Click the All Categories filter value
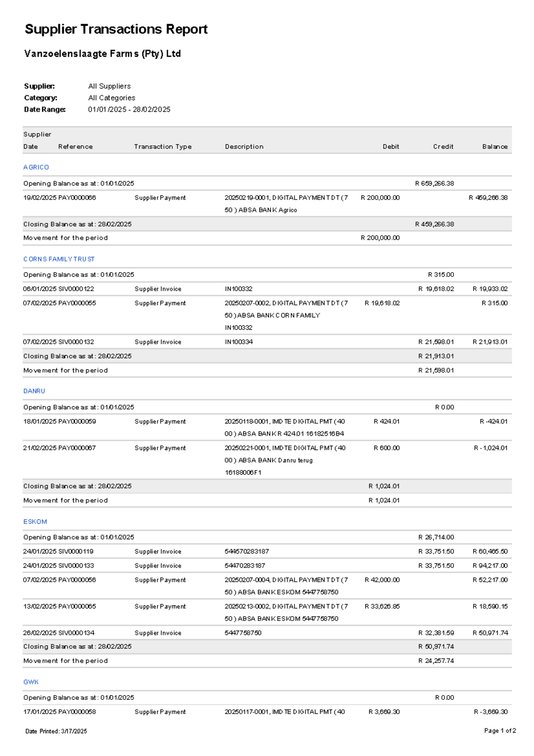The image size is (534, 756). [112, 98]
